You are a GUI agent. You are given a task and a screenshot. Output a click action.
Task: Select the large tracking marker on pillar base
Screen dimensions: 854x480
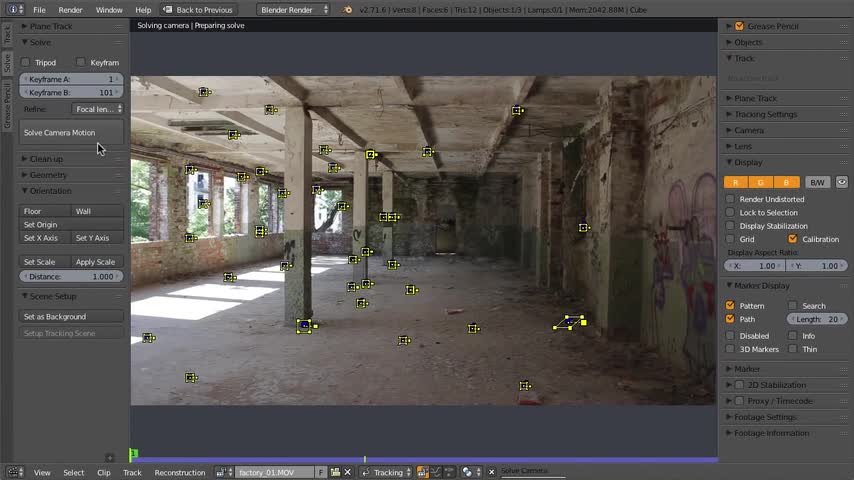304,326
